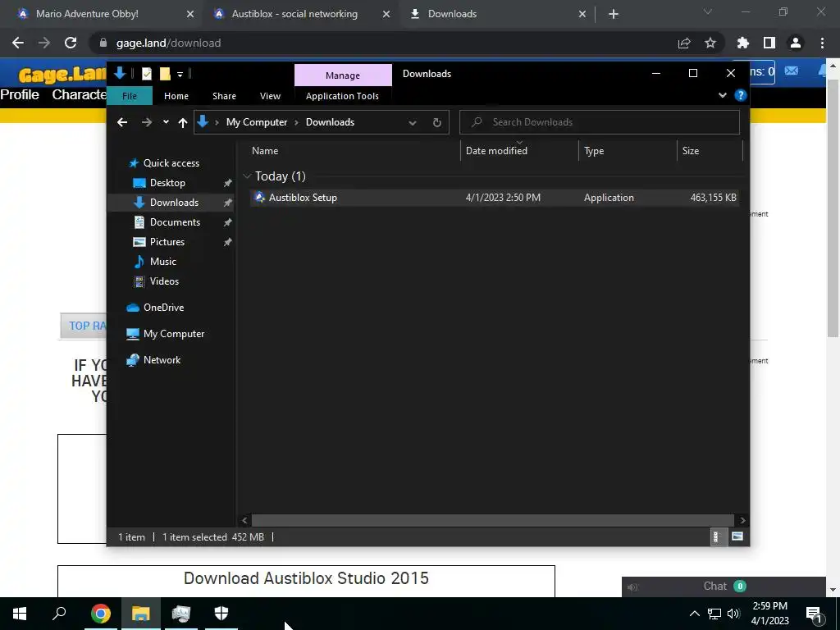Click the Manage contextual tab
The height and width of the screenshot is (630, 840).
[x=343, y=75]
